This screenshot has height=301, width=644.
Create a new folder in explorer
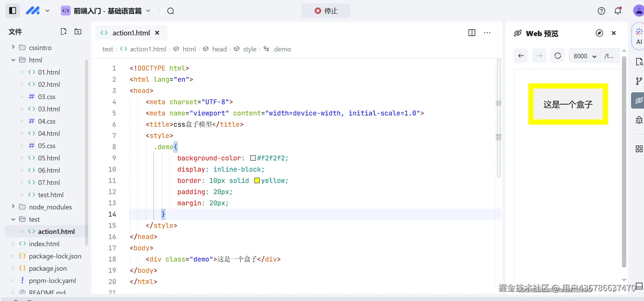tap(78, 32)
